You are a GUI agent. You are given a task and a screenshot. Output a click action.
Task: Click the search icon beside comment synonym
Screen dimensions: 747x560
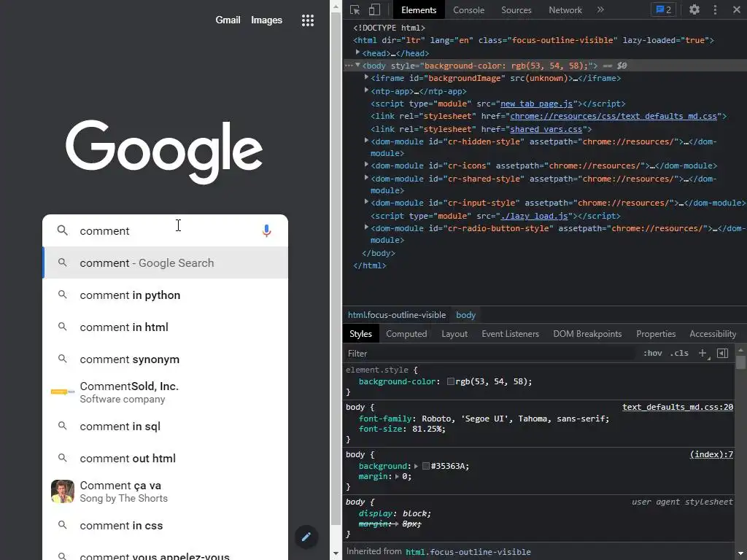click(63, 359)
